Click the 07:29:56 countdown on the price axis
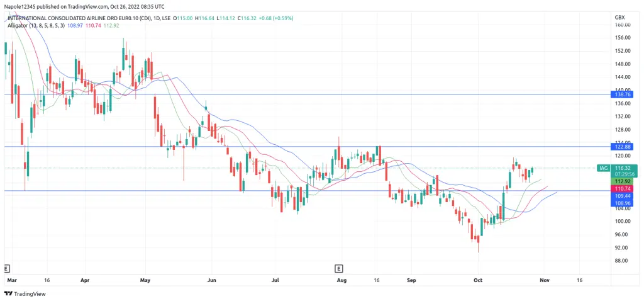The height and width of the screenshot is (301, 644). tap(623, 174)
